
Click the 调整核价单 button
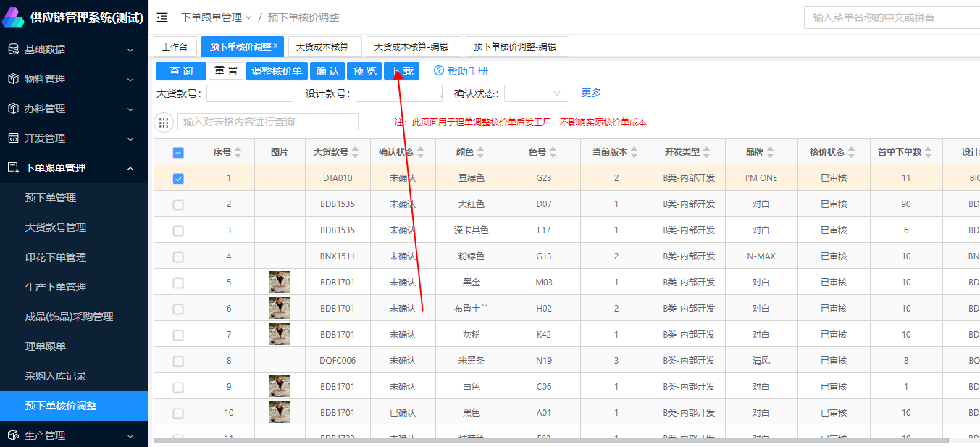point(276,71)
